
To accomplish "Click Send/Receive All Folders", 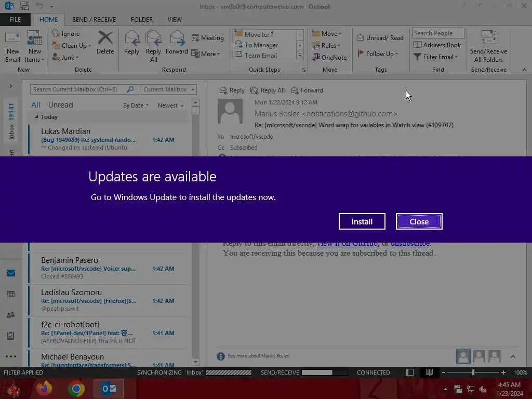I will coord(488,47).
